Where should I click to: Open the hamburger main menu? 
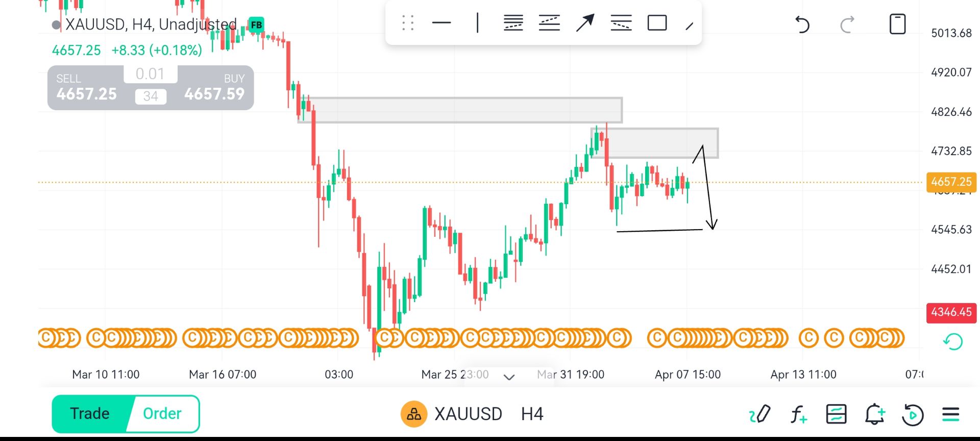point(950,414)
